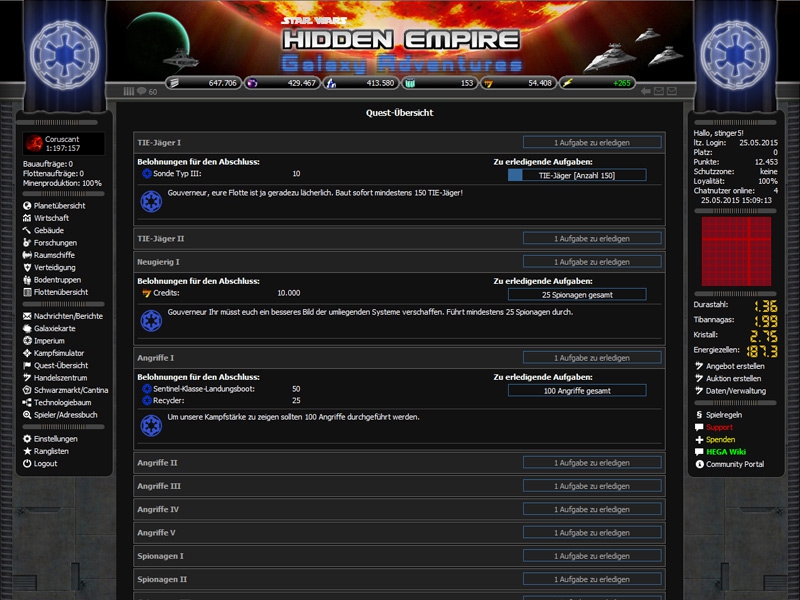Expand the Angriffe II quest header
This screenshot has width=800, height=600.
[399, 463]
